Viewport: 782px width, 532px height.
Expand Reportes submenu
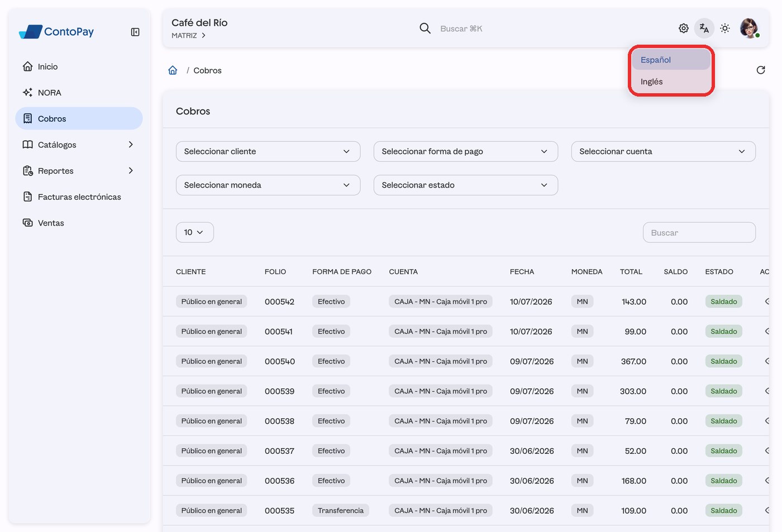[79, 171]
